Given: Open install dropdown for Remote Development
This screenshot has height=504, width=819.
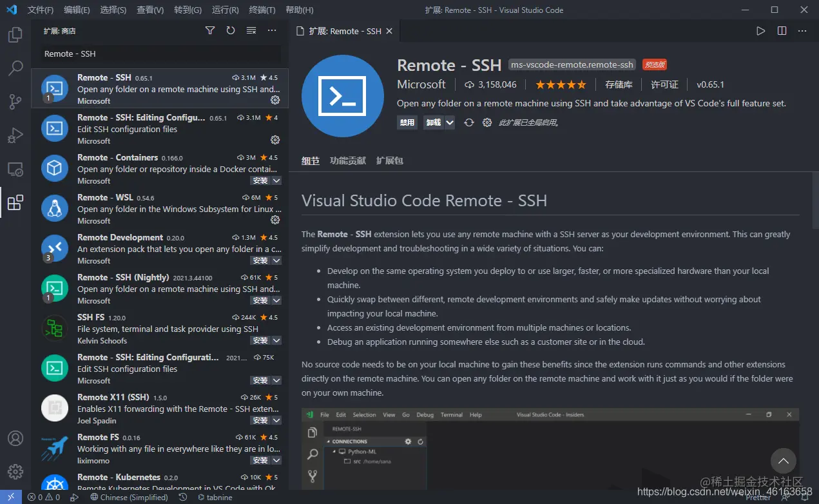Looking at the screenshot, I should coord(276,260).
